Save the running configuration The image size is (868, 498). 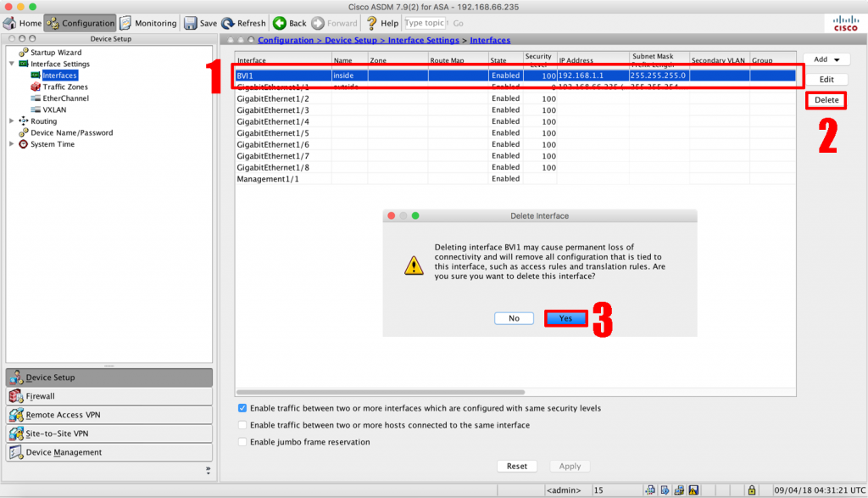point(200,23)
